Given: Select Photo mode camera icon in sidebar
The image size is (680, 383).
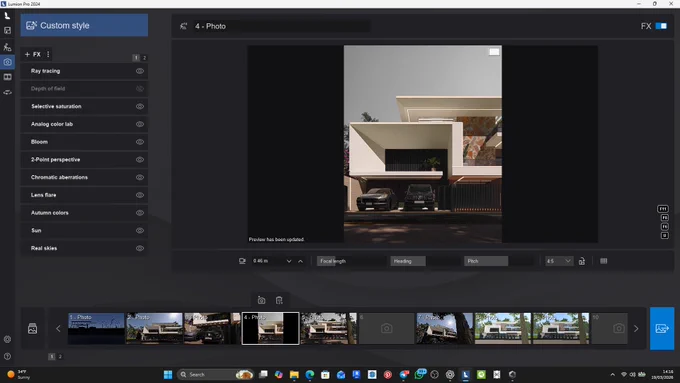Looking at the screenshot, I should pos(7,62).
